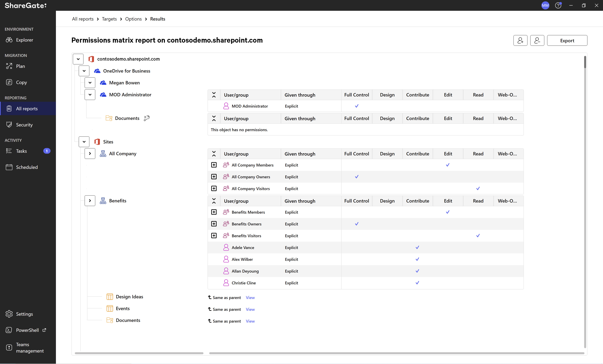Expand the Benefits site node
The image size is (603, 364).
click(x=90, y=200)
